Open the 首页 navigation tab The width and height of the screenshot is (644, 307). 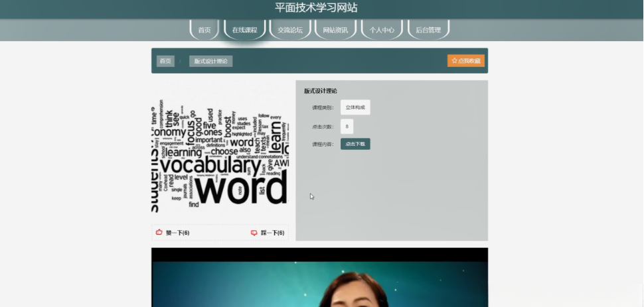tap(204, 30)
